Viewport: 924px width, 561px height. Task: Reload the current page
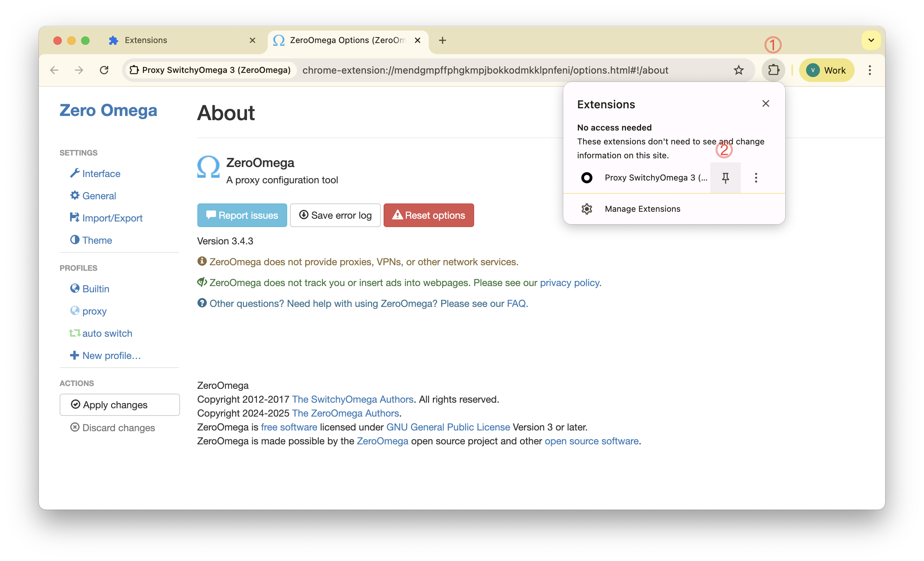[x=104, y=70]
